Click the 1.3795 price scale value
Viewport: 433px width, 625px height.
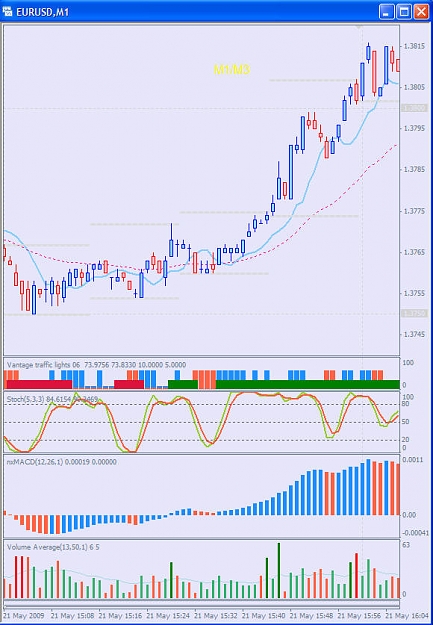point(413,128)
